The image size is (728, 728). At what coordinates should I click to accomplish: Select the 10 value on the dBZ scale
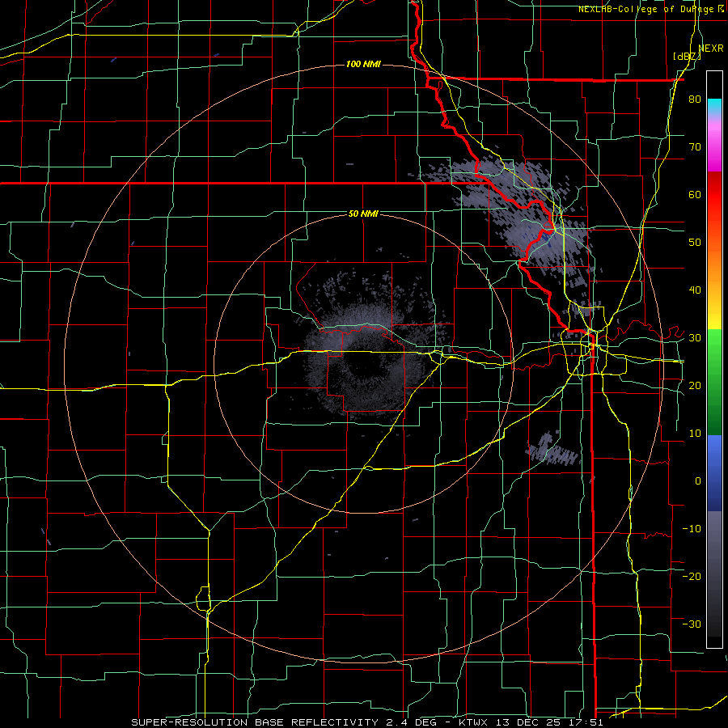[x=695, y=434]
